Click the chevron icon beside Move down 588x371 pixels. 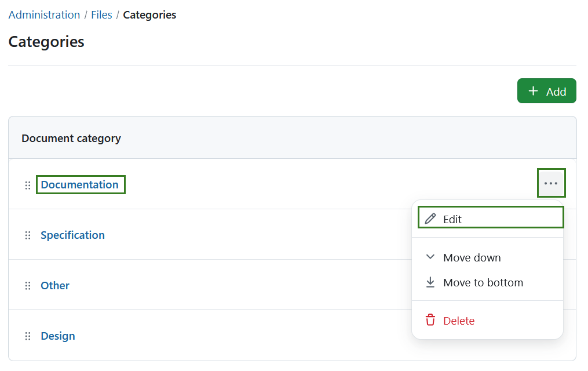point(430,257)
